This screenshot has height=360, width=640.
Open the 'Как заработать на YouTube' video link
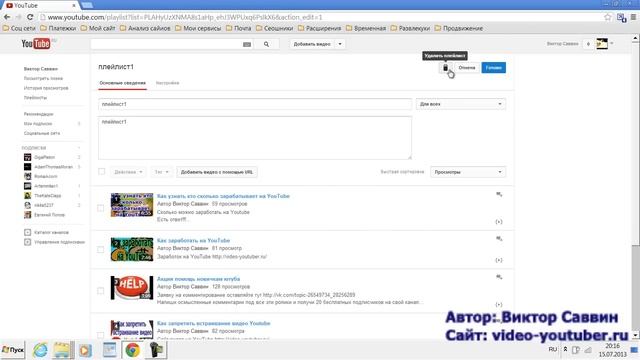193,240
